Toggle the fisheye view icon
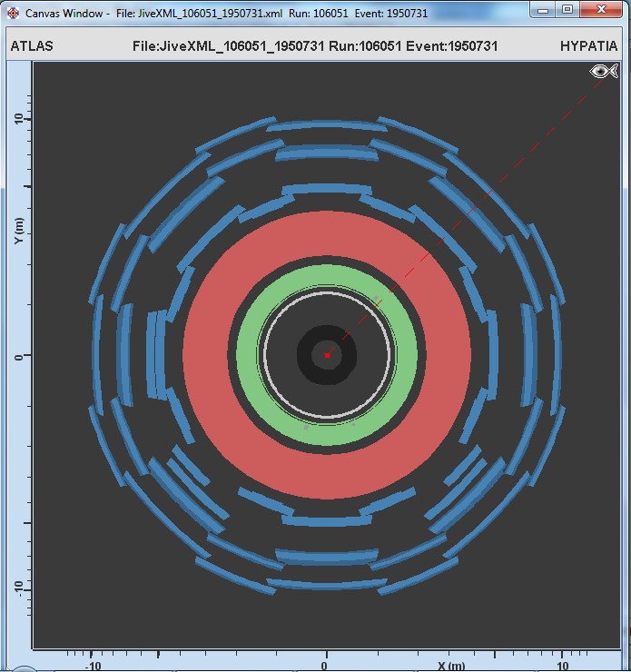Image resolution: width=631 pixels, height=672 pixels. coord(603,72)
